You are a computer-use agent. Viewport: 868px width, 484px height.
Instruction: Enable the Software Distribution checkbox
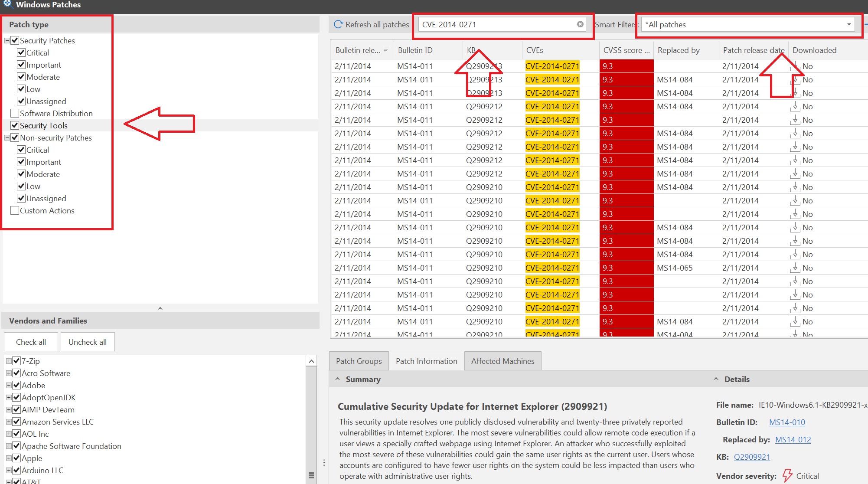click(14, 113)
